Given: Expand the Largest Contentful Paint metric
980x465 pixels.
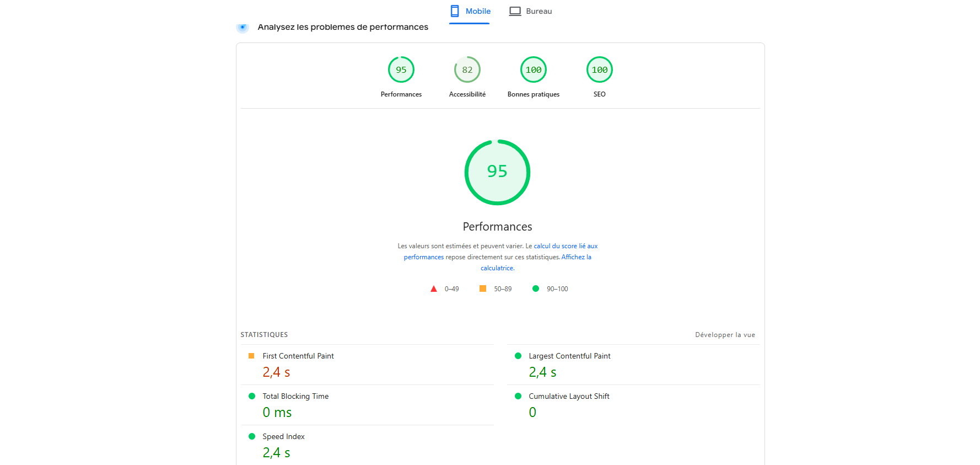Looking at the screenshot, I should tap(569, 356).
